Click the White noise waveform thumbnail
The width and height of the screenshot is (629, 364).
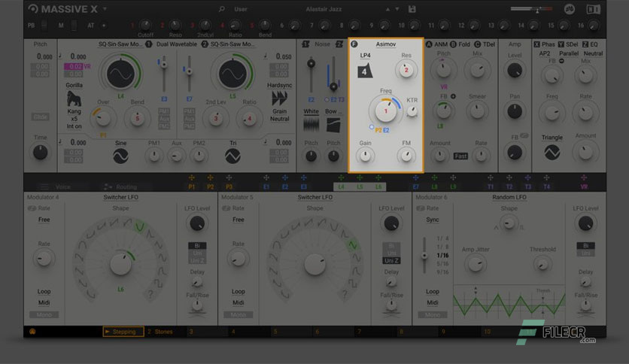click(311, 125)
